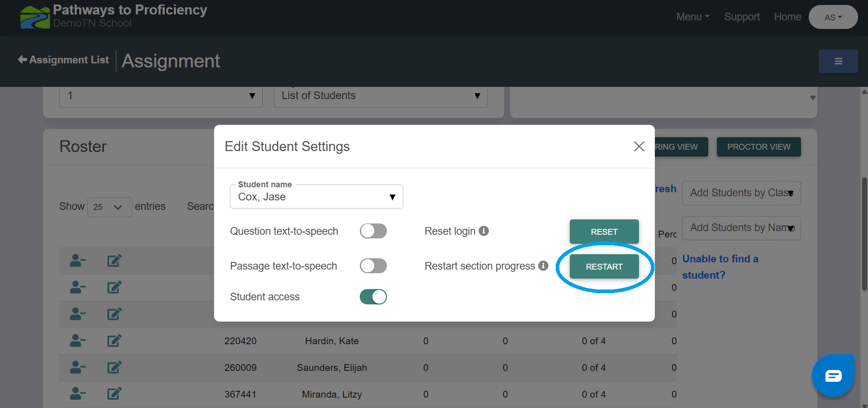Click edit icon for Hardin, Kate

pos(114,341)
